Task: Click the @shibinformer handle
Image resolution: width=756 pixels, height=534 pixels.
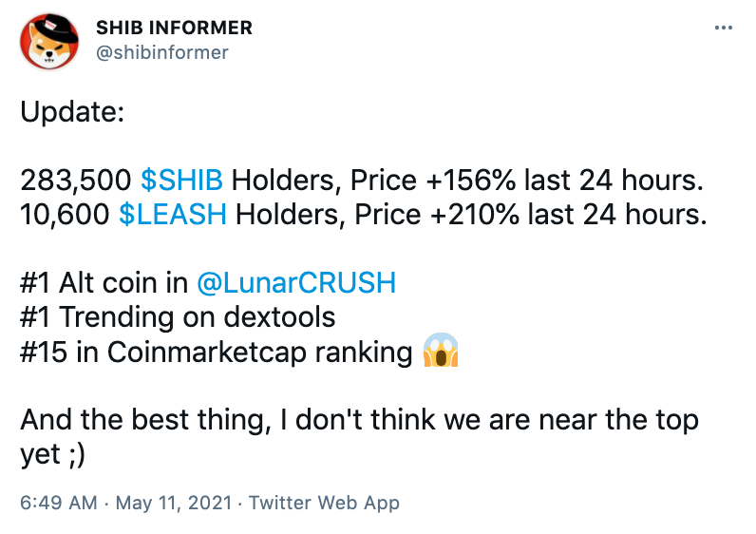Action: click(x=162, y=52)
